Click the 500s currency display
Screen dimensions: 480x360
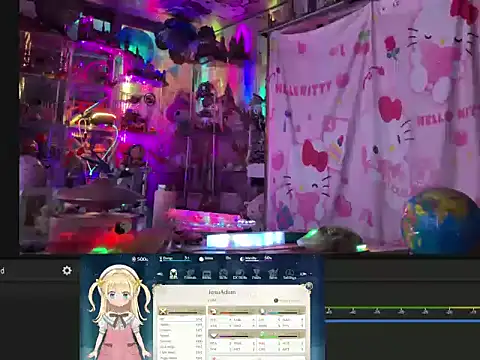(140, 259)
